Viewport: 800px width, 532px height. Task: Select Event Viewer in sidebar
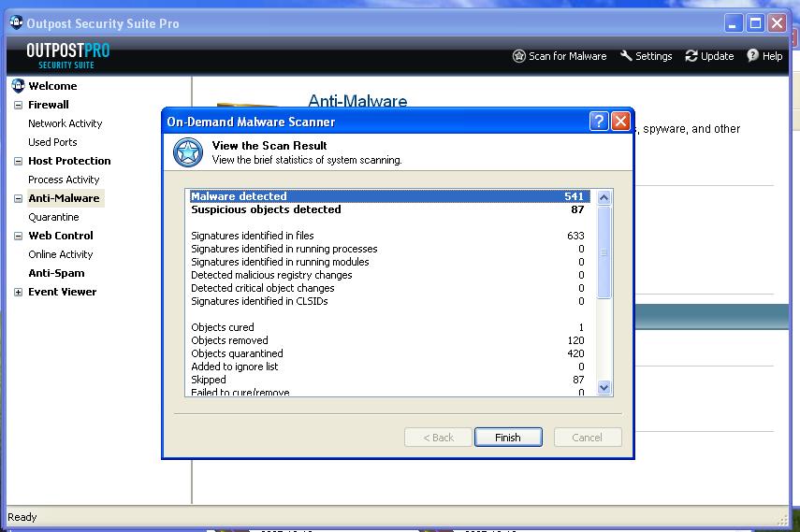(x=63, y=292)
